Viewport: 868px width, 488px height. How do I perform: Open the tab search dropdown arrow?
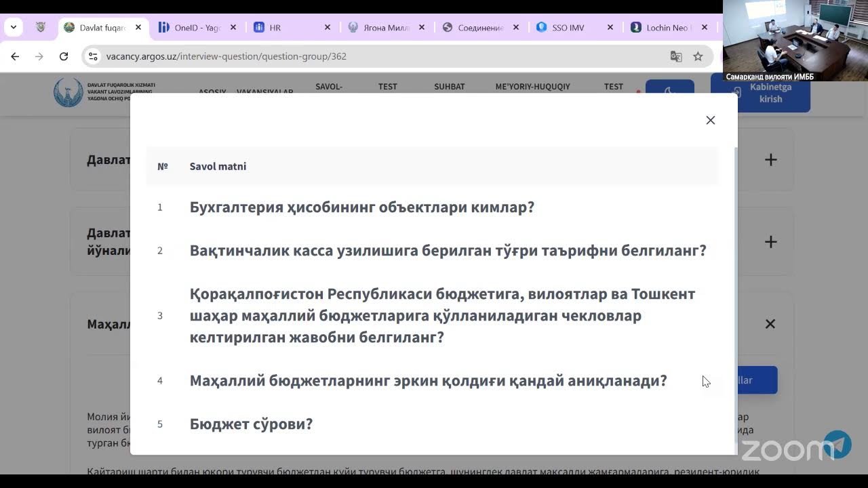14,28
